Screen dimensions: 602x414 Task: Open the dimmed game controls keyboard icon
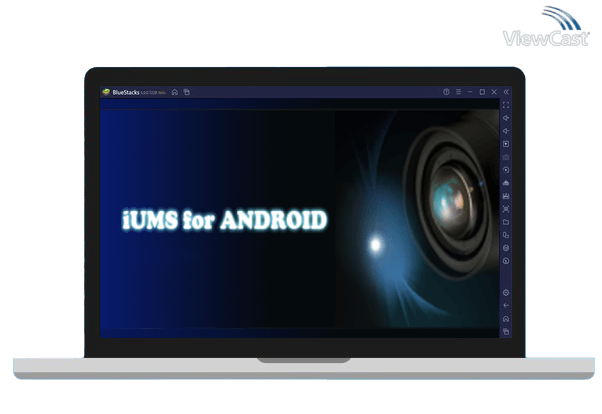pyautogui.click(x=506, y=157)
